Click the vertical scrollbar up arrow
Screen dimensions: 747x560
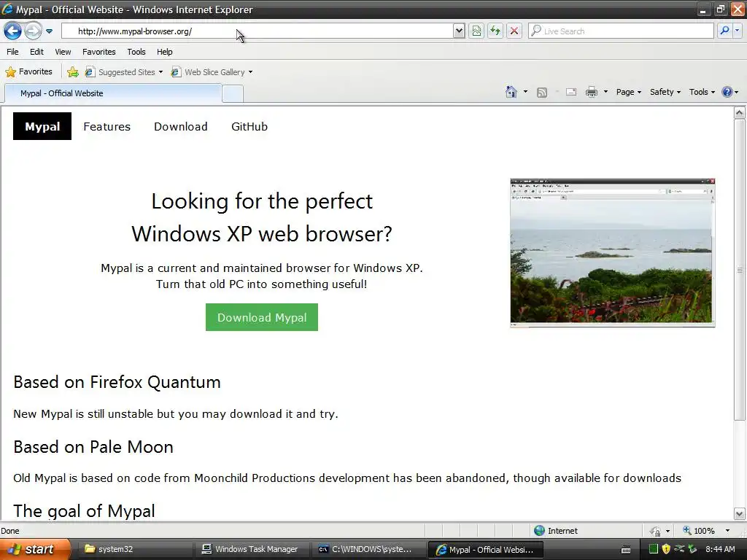pyautogui.click(x=740, y=113)
